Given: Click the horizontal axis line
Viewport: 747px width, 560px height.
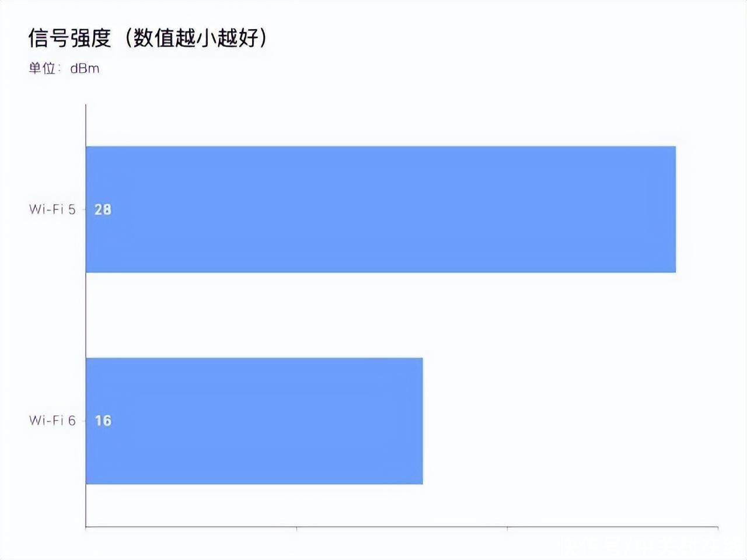Looking at the screenshot, I should pyautogui.click(x=402, y=527).
